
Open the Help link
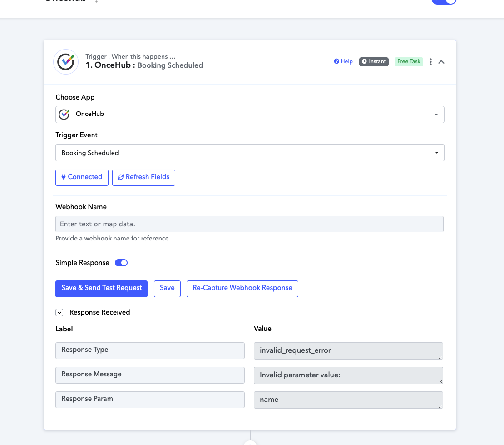pyautogui.click(x=346, y=61)
